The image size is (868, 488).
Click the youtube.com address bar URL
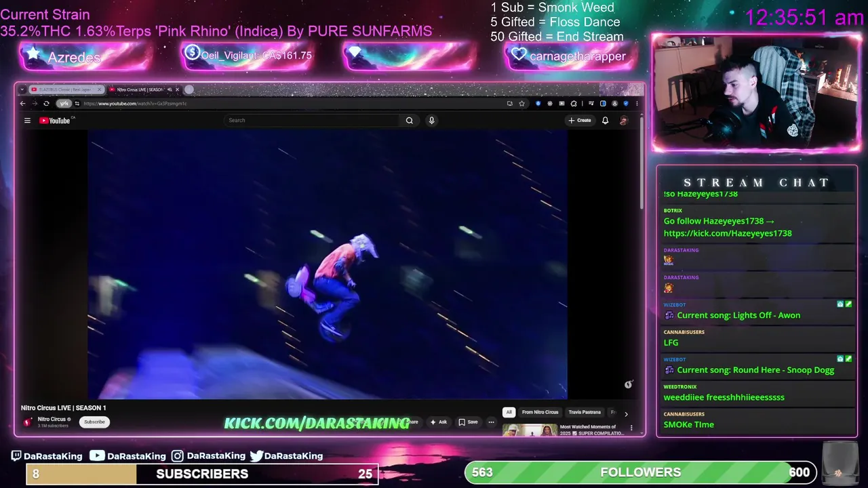click(135, 104)
